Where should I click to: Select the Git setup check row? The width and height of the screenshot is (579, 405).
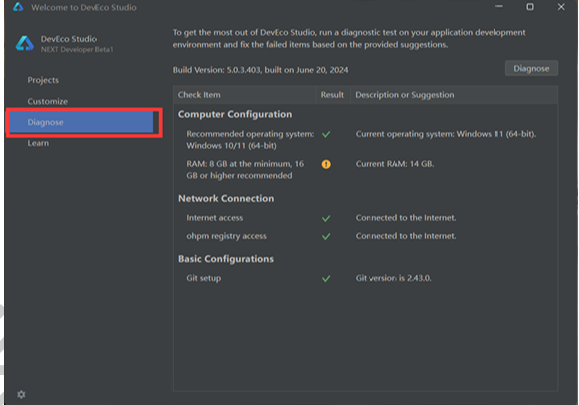366,278
